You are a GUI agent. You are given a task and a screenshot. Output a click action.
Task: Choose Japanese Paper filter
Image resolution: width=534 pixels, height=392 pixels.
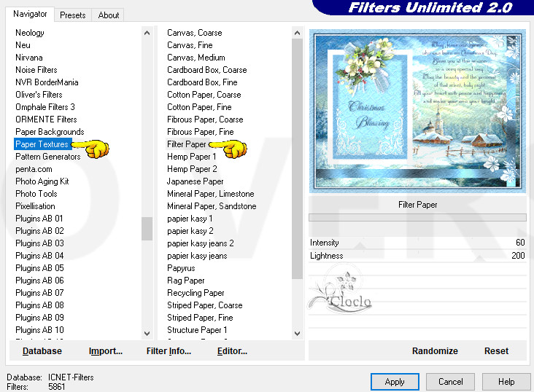point(195,181)
